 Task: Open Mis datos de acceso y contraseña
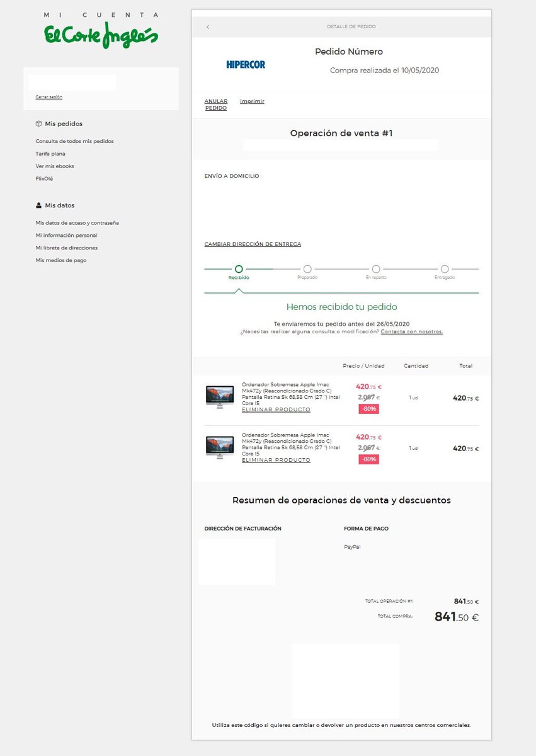77,223
